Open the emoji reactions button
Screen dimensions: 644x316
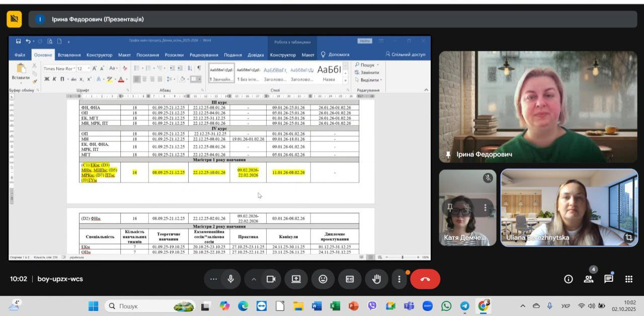[x=323, y=279]
